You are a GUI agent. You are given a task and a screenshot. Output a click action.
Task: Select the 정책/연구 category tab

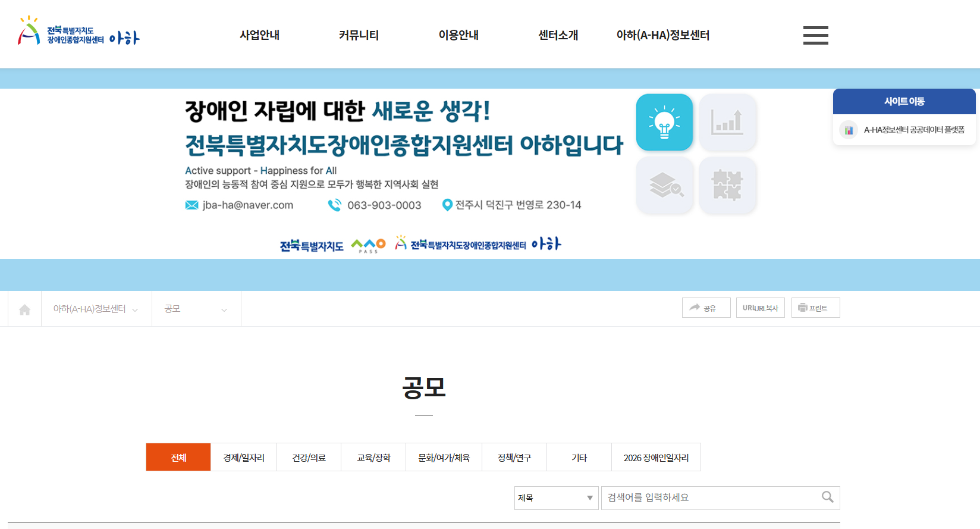[x=514, y=457]
